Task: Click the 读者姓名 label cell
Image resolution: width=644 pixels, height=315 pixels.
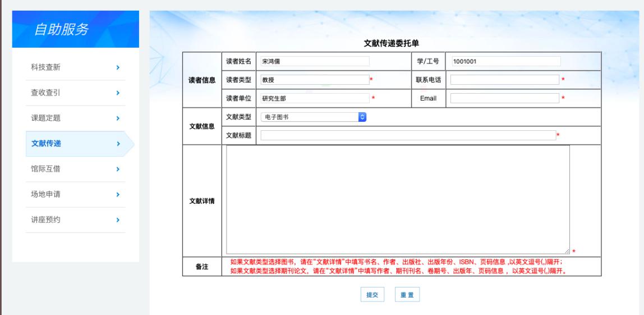Action: [x=238, y=62]
